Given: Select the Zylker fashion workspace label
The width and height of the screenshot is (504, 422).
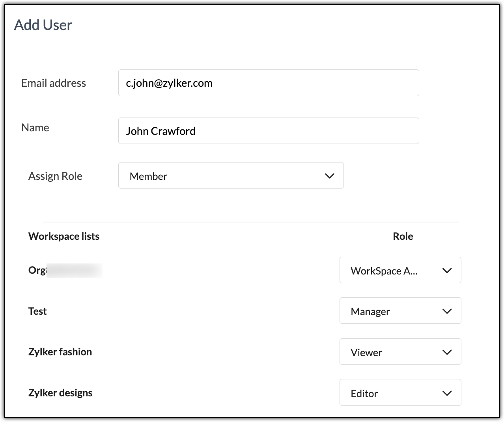Looking at the screenshot, I should [60, 352].
